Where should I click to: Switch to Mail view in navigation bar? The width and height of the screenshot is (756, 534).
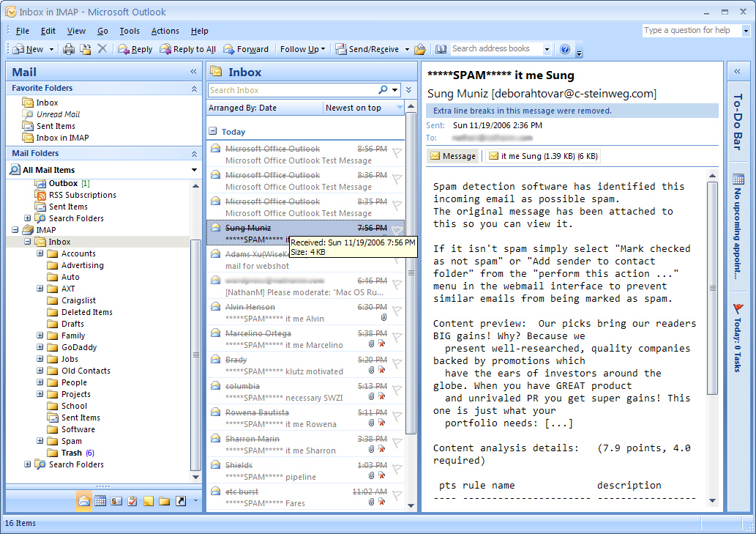click(84, 501)
